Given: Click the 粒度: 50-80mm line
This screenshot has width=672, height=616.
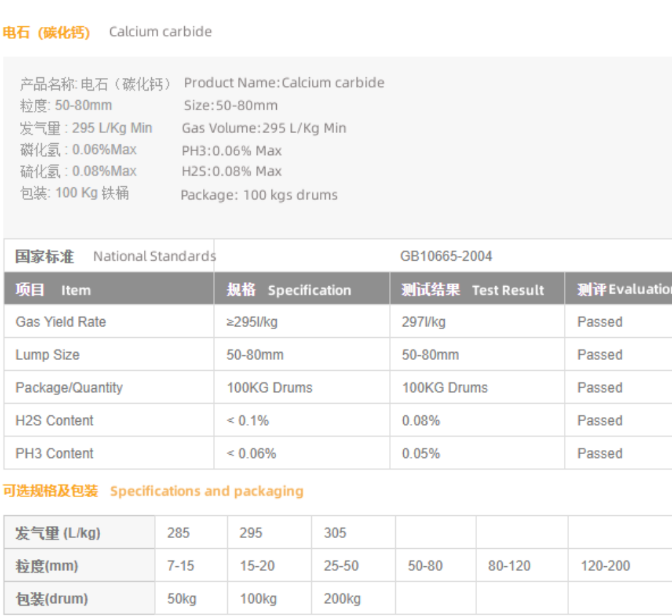Looking at the screenshot, I should [x=66, y=105].
